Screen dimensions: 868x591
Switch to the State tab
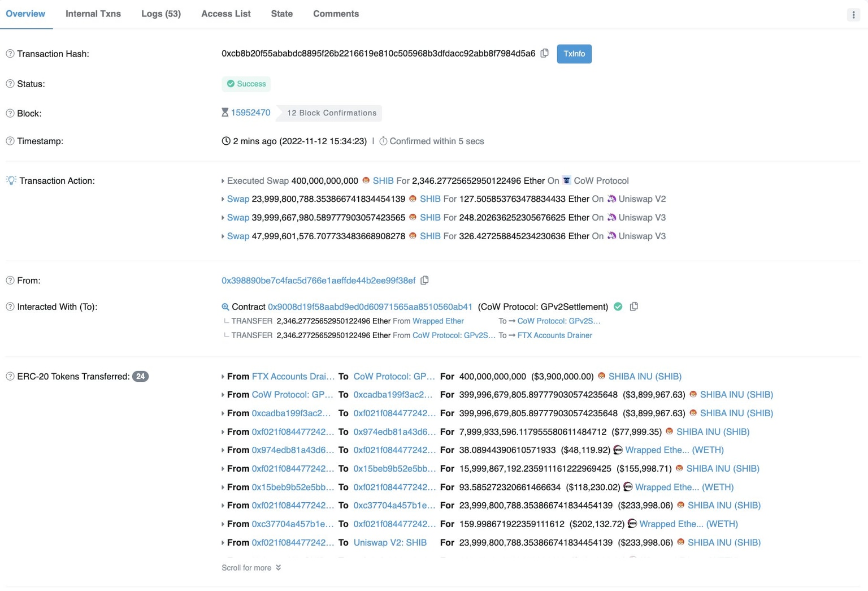coord(281,14)
